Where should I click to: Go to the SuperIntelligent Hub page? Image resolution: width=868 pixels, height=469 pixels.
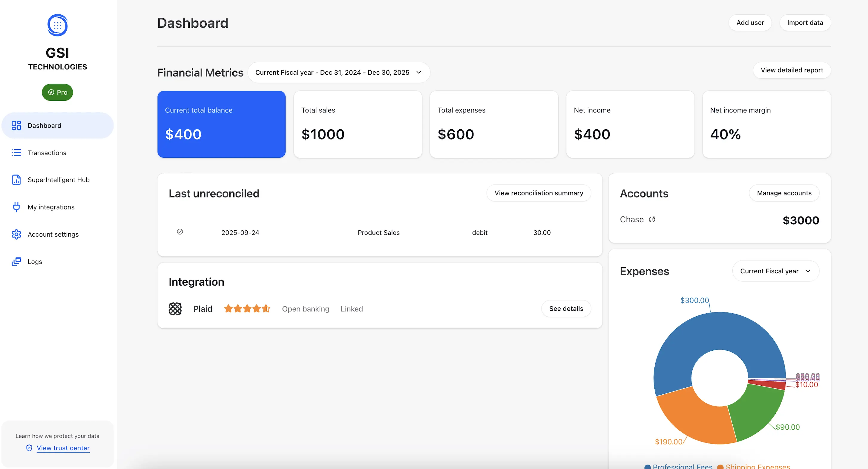(x=58, y=180)
